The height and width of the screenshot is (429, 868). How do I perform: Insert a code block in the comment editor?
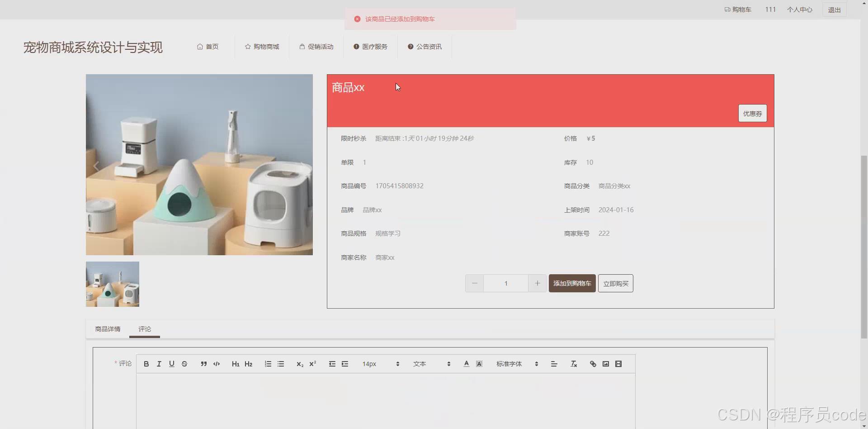click(216, 363)
